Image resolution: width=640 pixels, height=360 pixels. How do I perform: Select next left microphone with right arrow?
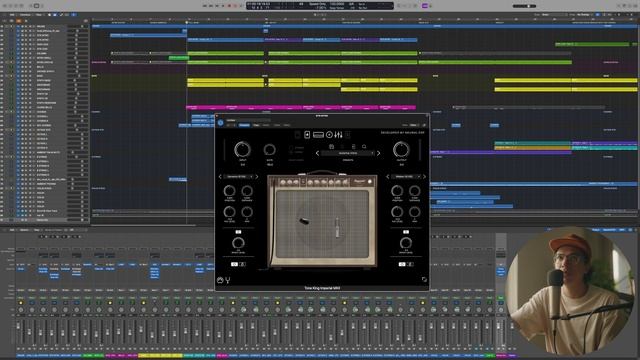tap(256, 177)
